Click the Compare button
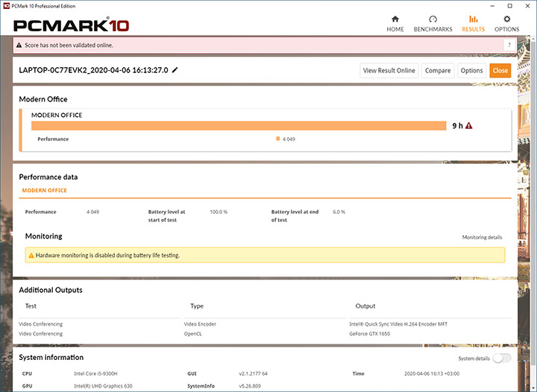 438,71
